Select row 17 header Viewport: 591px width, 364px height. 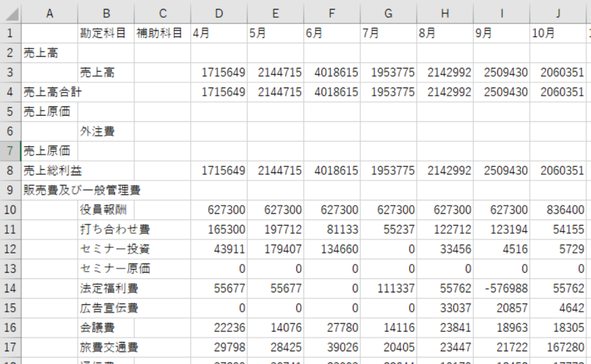(10, 347)
